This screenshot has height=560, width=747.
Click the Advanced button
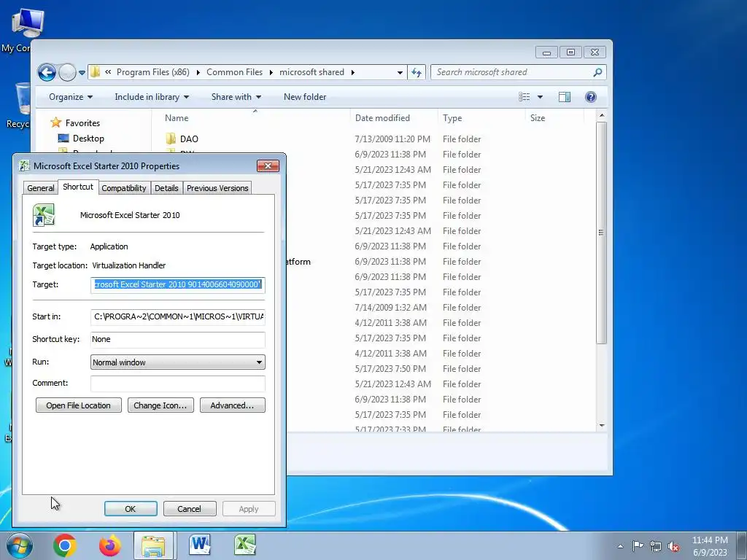[x=233, y=405]
